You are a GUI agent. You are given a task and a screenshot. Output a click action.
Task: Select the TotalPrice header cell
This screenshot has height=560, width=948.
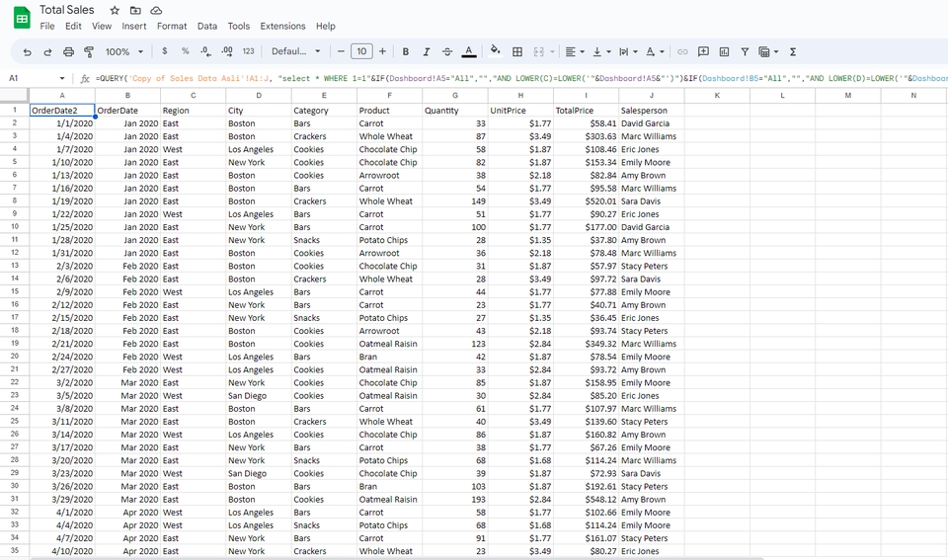pos(586,111)
